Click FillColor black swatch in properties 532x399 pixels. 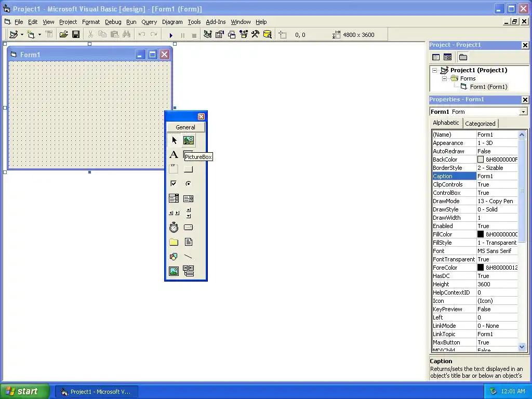click(481, 234)
